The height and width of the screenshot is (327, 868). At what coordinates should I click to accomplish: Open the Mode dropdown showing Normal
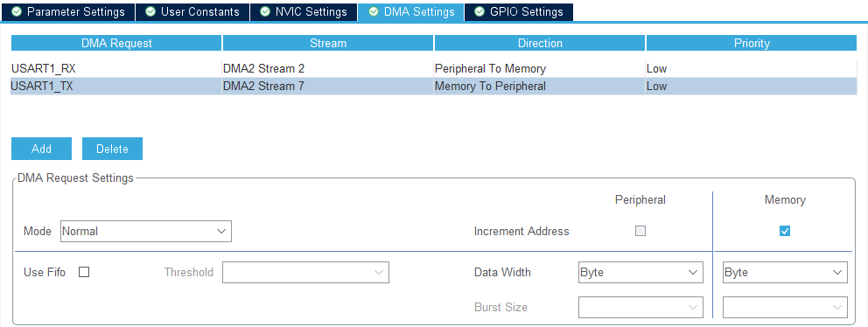(x=145, y=232)
